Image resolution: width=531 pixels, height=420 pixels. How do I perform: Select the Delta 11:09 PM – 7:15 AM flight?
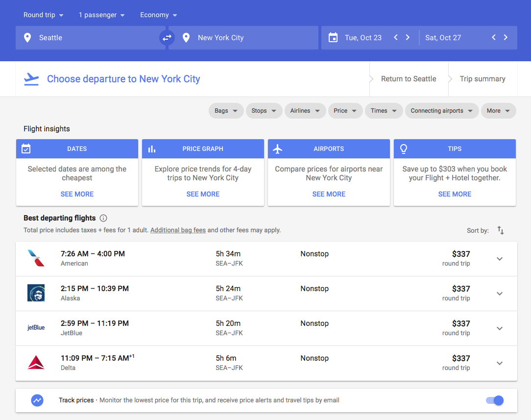[266, 363]
